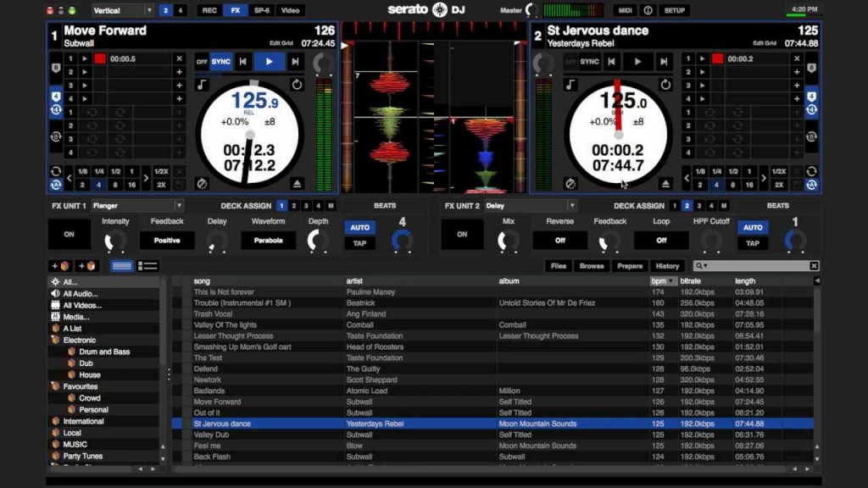Switch to the Prepare panel tab
868x488 pixels.
[629, 266]
